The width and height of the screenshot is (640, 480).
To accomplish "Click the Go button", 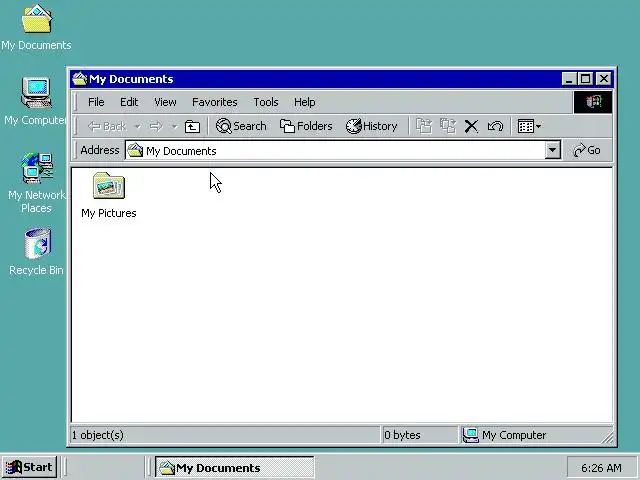I will [x=587, y=150].
